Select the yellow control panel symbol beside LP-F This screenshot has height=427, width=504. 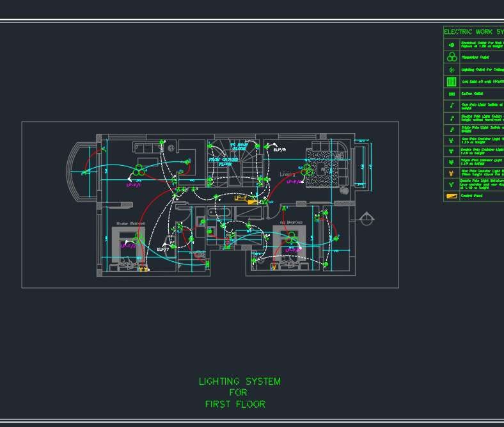click(x=253, y=202)
